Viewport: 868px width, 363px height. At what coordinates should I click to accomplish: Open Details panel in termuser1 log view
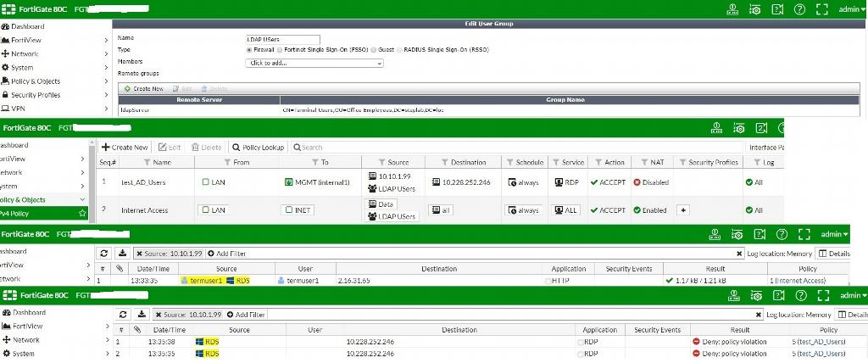pos(834,254)
